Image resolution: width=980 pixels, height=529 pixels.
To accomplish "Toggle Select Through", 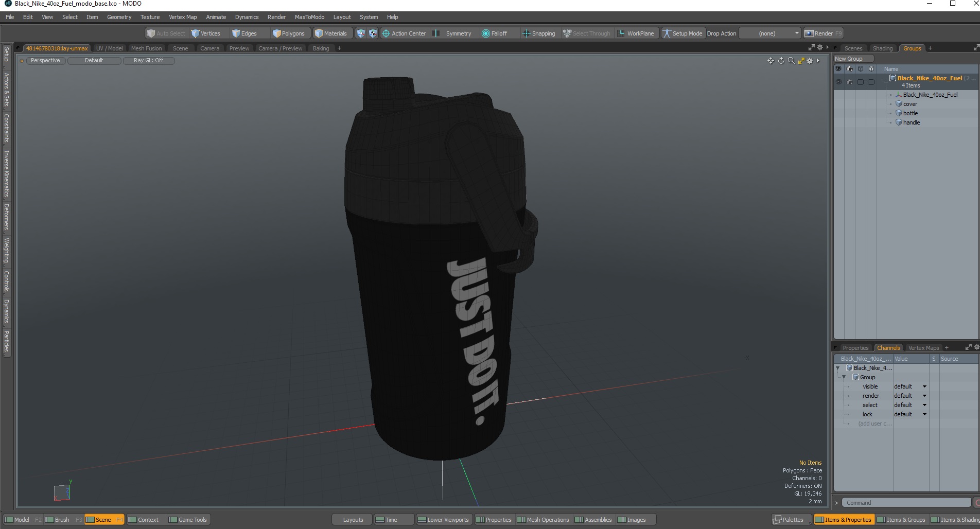I will (x=587, y=33).
